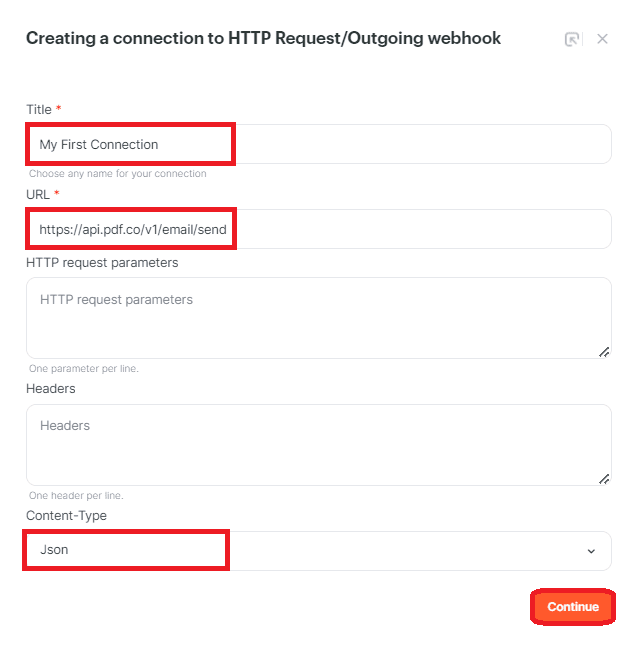
Task: Open the Content-Type dropdown showing Json
Action: coord(318,551)
